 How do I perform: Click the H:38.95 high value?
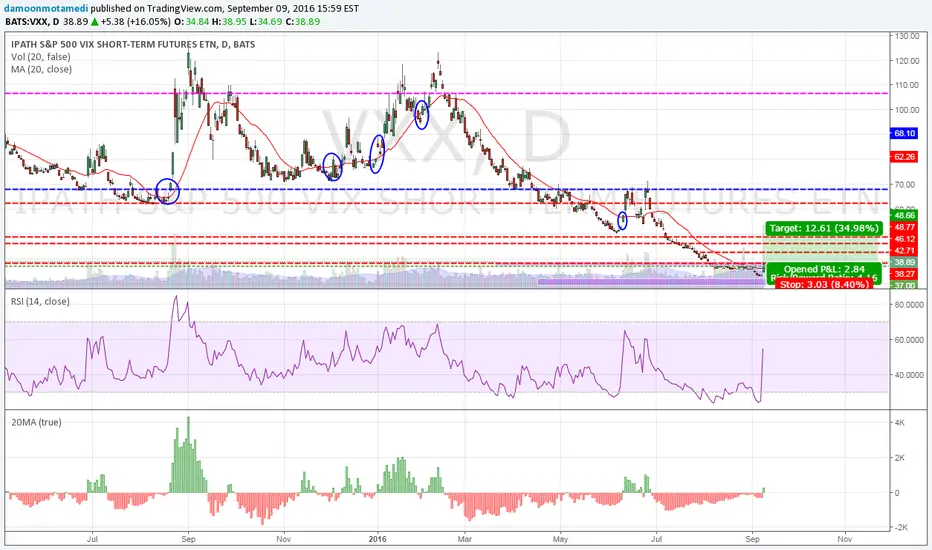point(229,21)
